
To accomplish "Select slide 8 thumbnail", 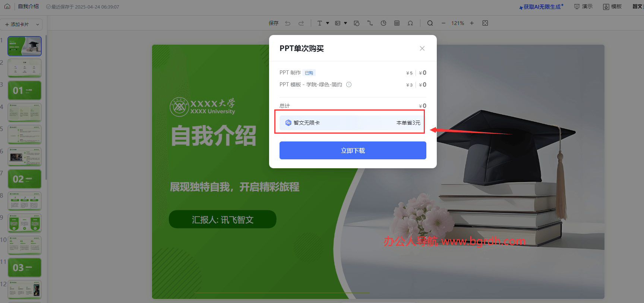I will click(25, 201).
